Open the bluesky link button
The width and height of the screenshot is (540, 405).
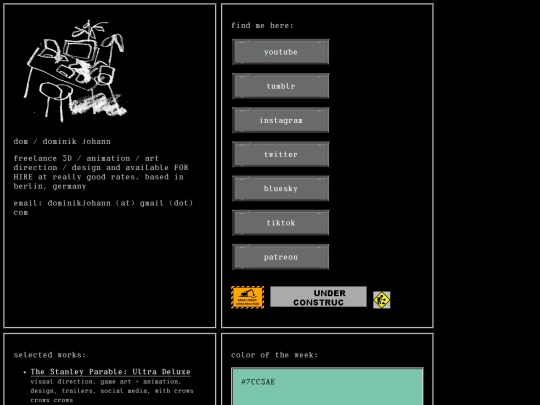pos(281,189)
